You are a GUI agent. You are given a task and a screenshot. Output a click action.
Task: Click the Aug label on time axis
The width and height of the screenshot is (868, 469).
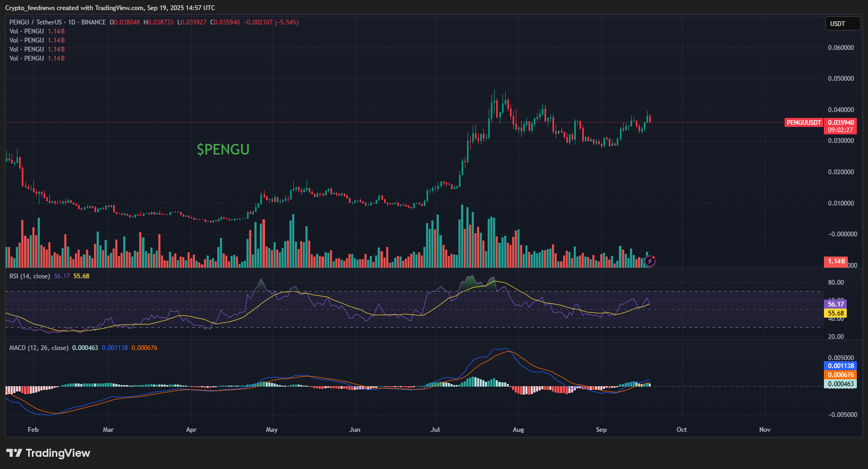518,430
